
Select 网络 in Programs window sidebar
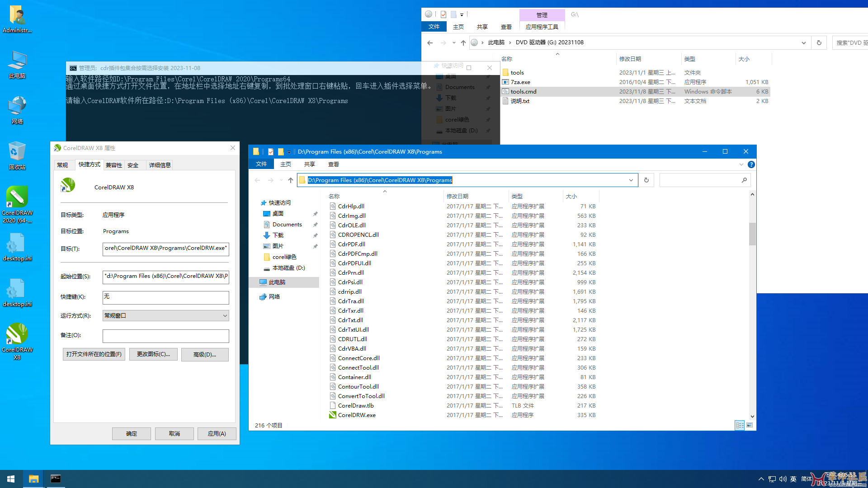(274, 297)
